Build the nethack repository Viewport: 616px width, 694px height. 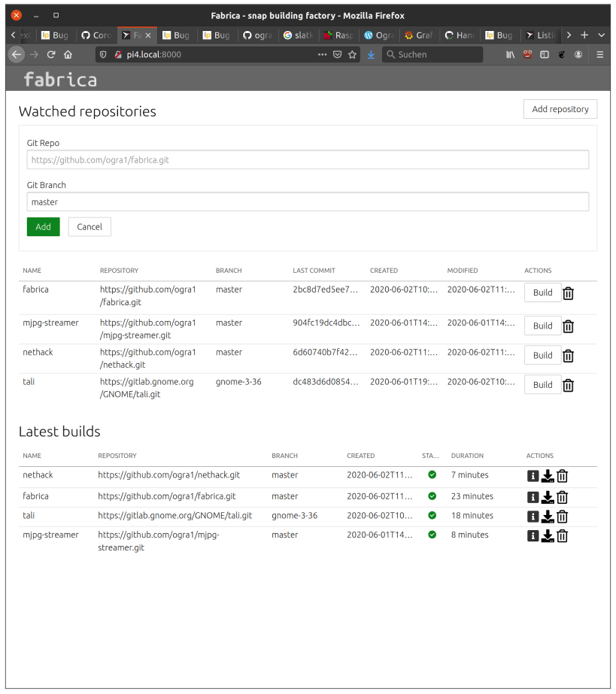point(542,356)
